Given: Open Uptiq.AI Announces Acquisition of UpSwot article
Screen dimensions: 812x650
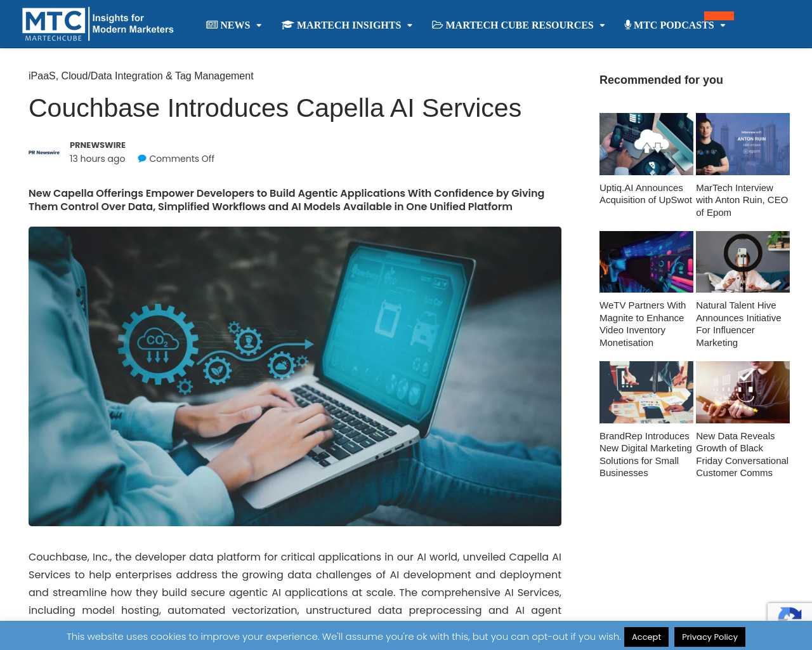Looking at the screenshot, I should tap(646, 194).
